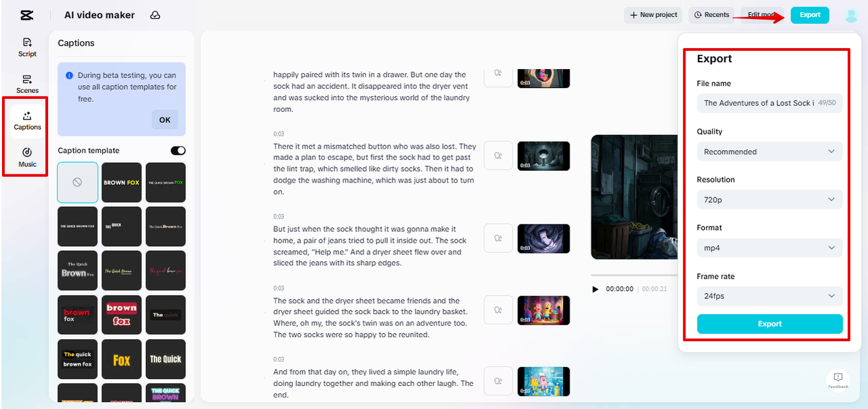Select the yellow-highlight 'The quick brown fox' template
868x409 pixels.
click(77, 359)
